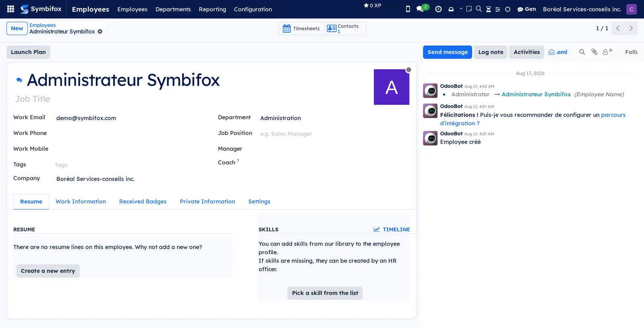Switch to the Private Information tab
This screenshot has width=644, height=328.
coord(207,201)
